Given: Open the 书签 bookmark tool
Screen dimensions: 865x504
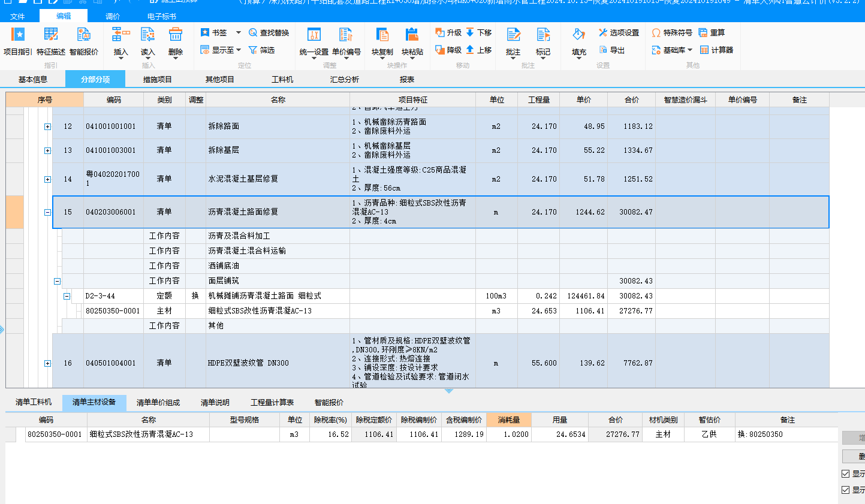Looking at the screenshot, I should [x=214, y=32].
